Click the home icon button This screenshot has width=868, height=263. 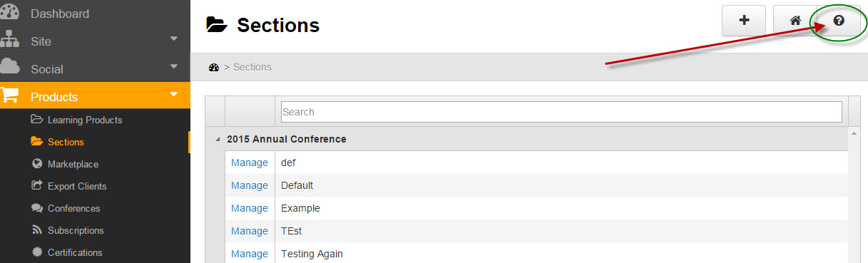795,21
